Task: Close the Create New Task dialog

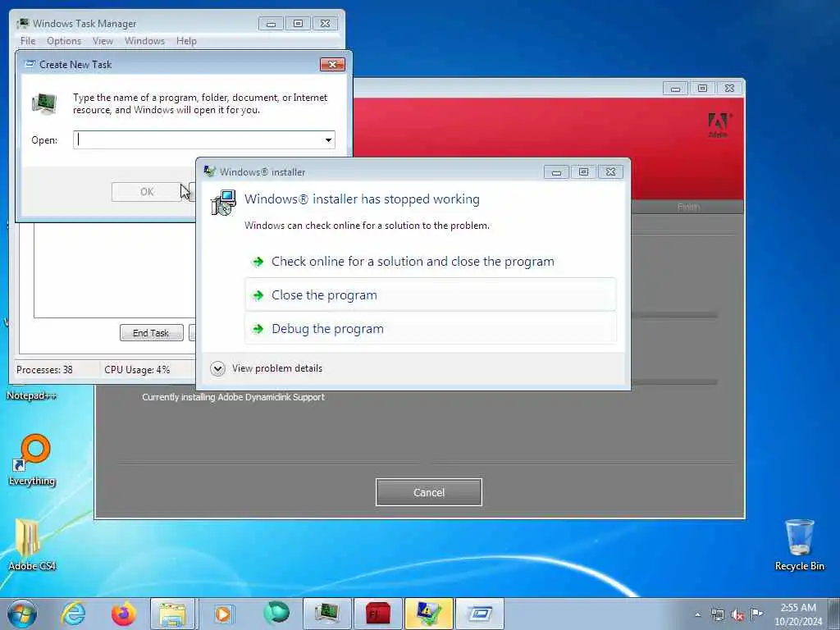Action: [x=332, y=64]
